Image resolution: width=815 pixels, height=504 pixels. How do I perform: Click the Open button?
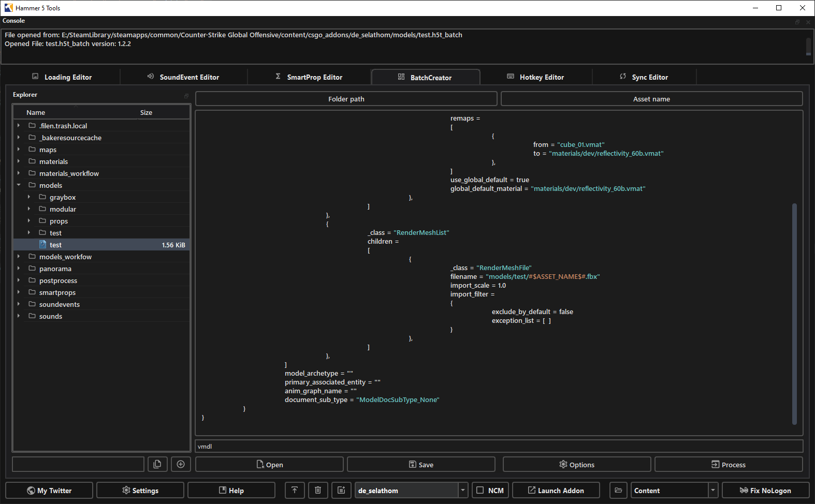click(269, 464)
